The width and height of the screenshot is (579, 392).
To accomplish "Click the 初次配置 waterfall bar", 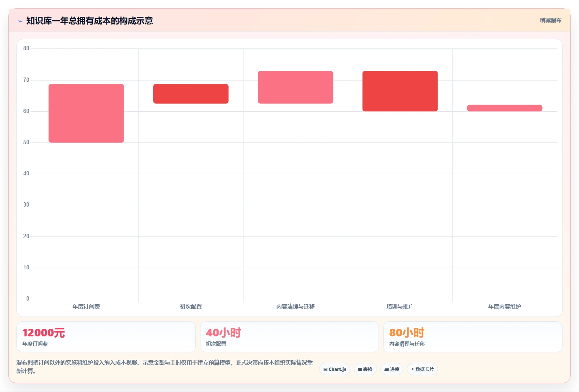I will pos(191,94).
